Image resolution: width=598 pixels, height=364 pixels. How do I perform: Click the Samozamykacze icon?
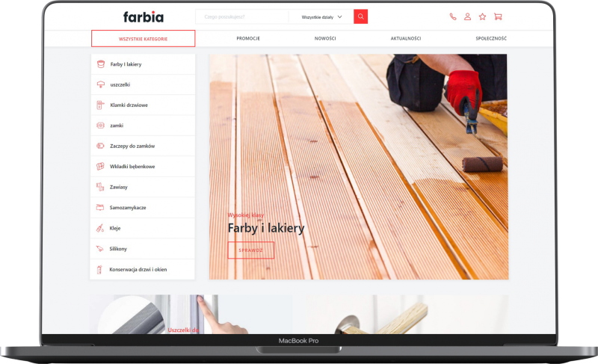pos(100,207)
